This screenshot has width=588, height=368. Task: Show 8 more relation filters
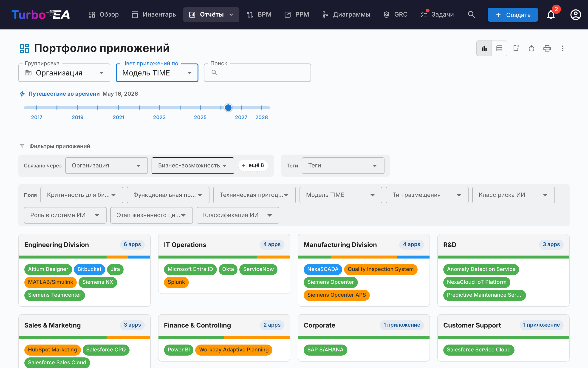[x=253, y=166]
